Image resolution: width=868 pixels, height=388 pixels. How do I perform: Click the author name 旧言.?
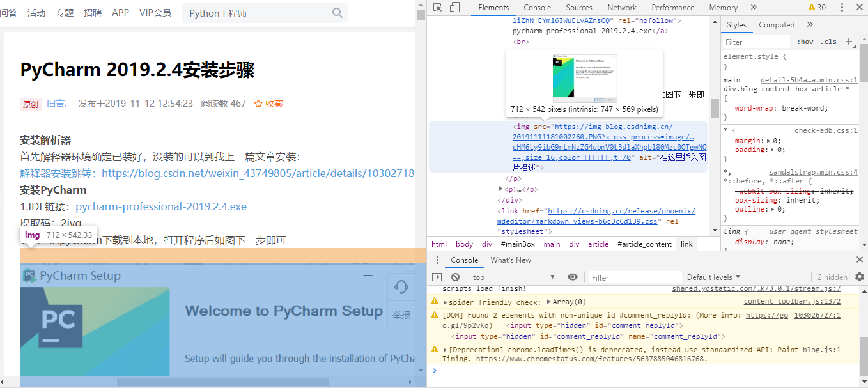pyautogui.click(x=56, y=104)
